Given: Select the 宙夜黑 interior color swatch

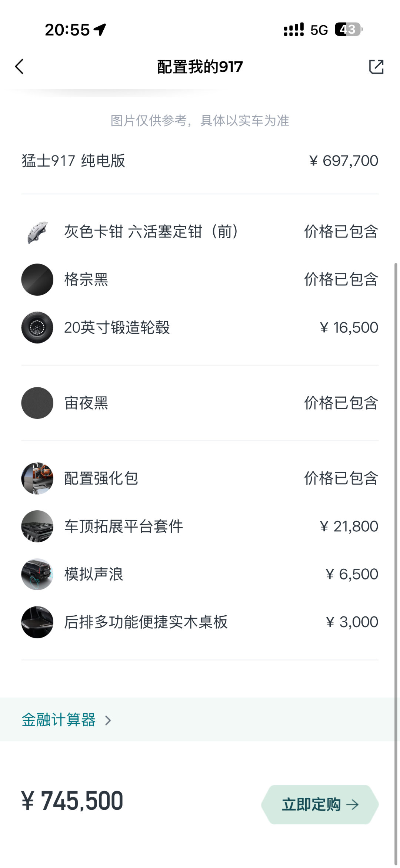Looking at the screenshot, I should click(x=37, y=403).
